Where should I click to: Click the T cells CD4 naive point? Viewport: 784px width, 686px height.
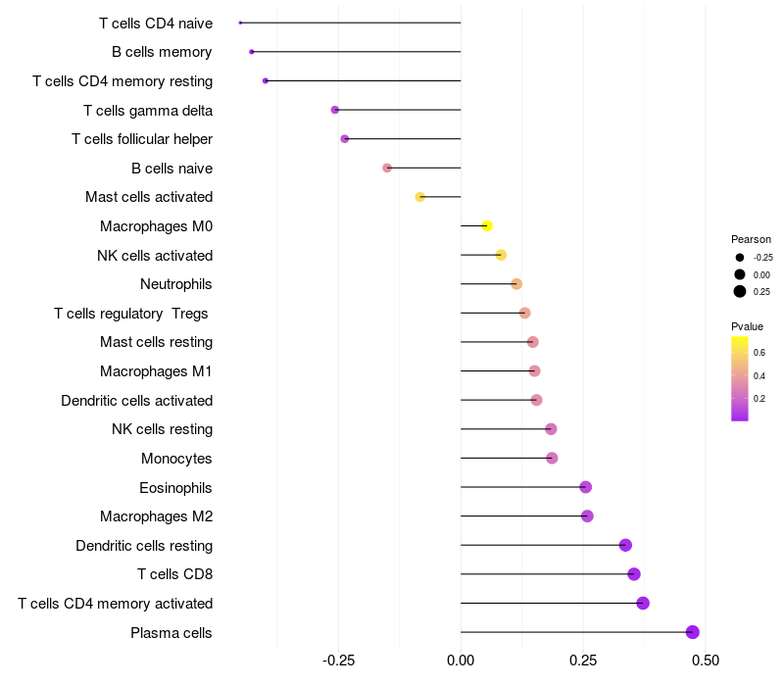(240, 23)
